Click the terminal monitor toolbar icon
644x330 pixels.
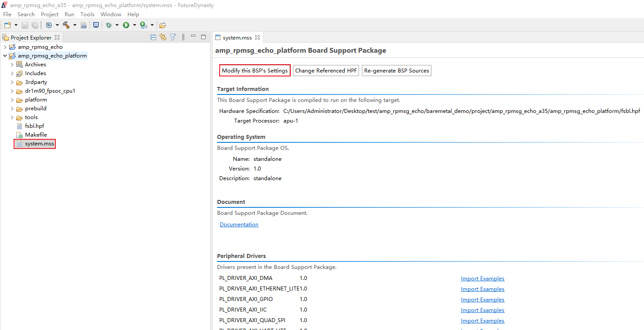point(96,25)
